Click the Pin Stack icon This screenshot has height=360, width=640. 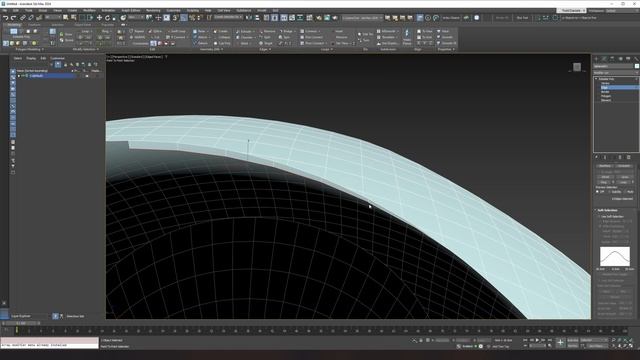(x=597, y=157)
